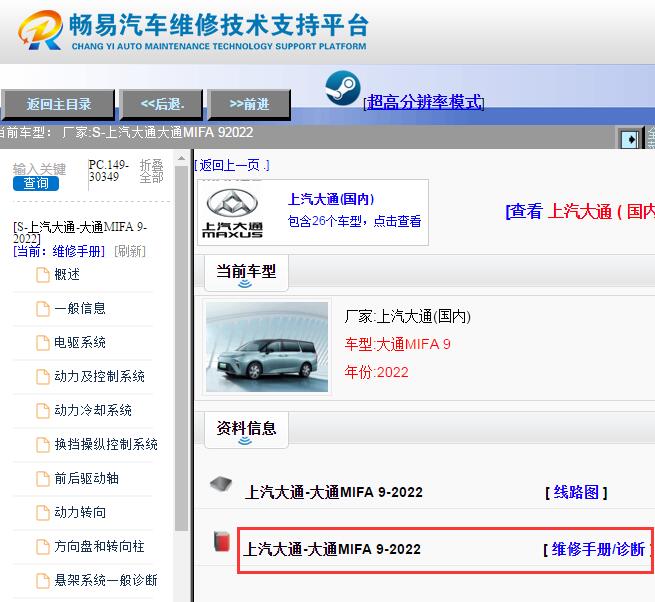Open 上汽大通(国内) brand link

331,199
